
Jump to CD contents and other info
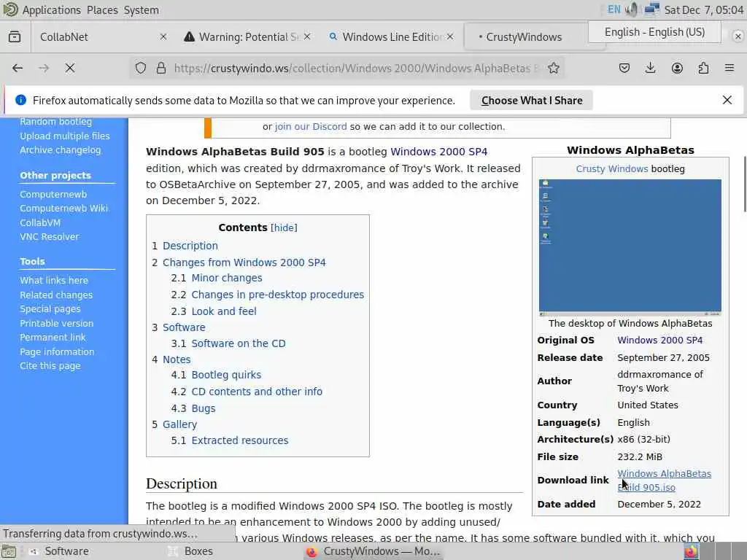click(257, 392)
